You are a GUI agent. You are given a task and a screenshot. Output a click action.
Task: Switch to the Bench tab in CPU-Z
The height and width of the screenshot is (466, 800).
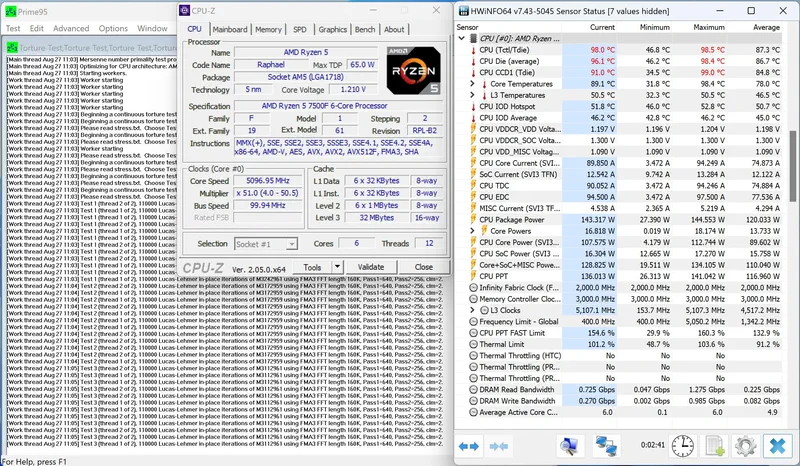pyautogui.click(x=365, y=30)
